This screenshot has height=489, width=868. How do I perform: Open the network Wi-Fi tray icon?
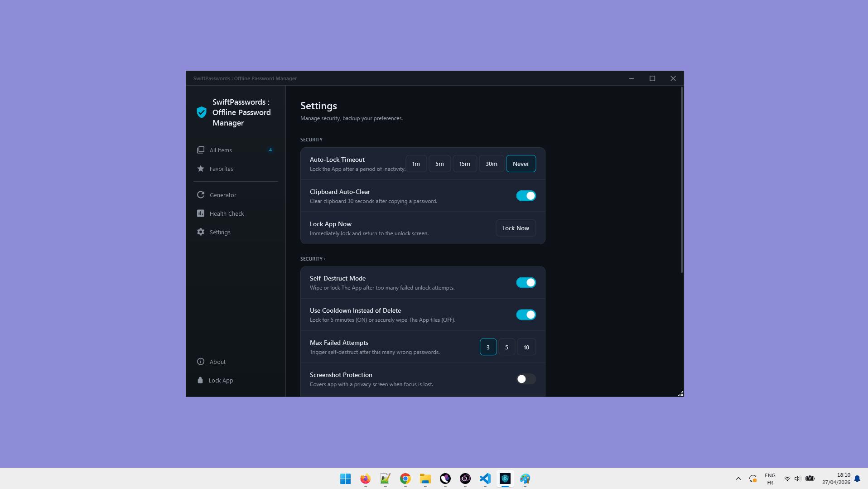click(x=787, y=479)
